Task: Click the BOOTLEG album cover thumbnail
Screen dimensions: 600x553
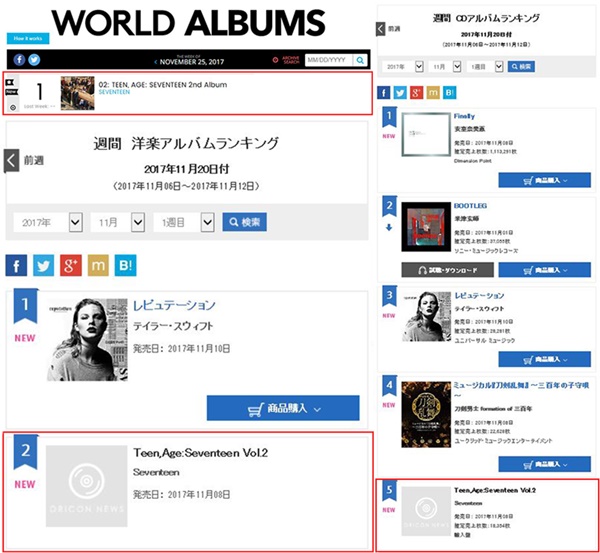Action: [426, 227]
